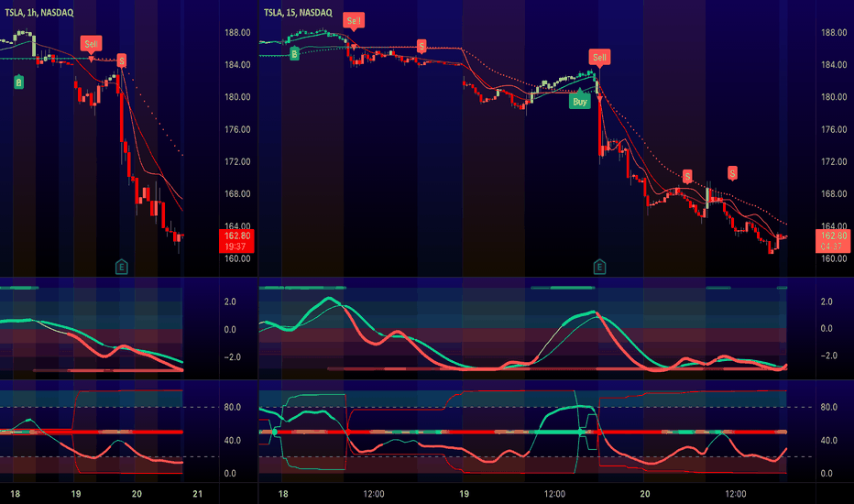This screenshot has width=854, height=504.
Task: Click the 162.80 19:37 price label on 1h chart
Action: (x=237, y=241)
